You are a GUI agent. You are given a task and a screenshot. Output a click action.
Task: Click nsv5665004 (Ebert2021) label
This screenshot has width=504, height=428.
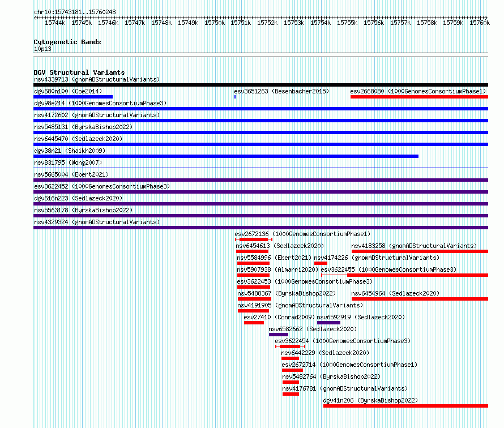point(71,174)
